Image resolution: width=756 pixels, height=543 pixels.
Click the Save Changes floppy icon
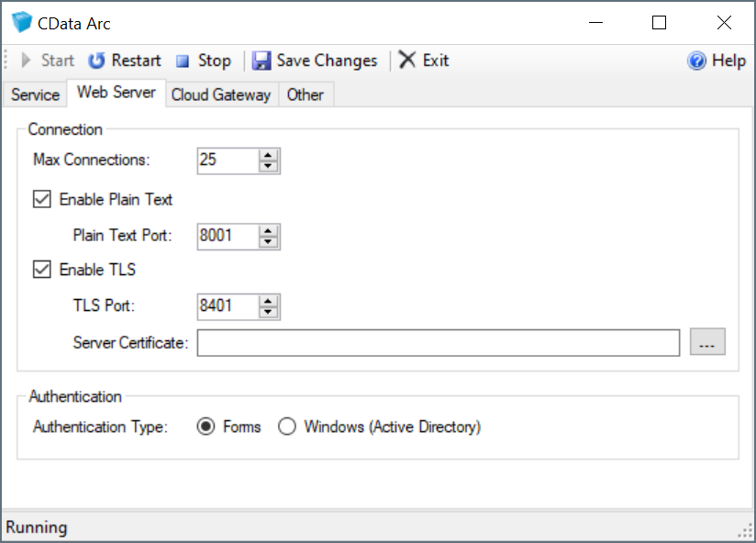click(x=261, y=61)
